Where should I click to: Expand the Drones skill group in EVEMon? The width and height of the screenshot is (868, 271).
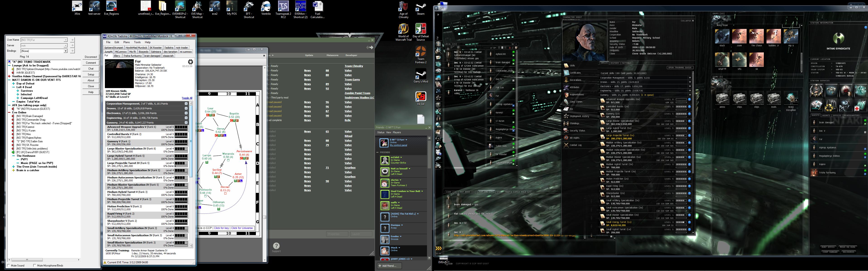(186, 108)
